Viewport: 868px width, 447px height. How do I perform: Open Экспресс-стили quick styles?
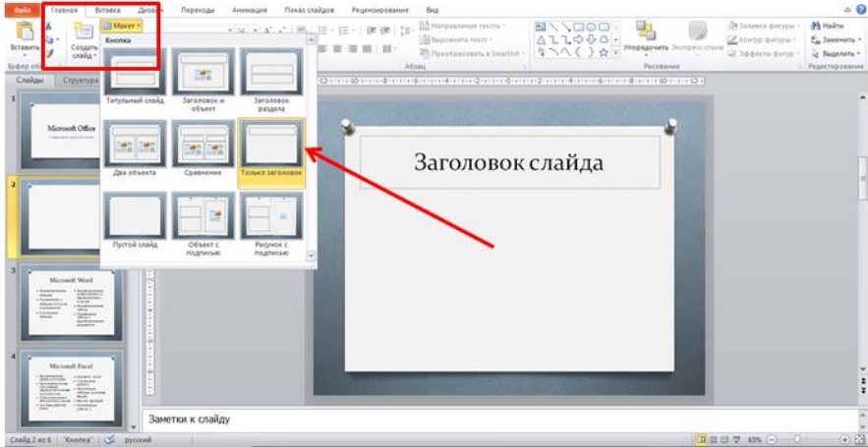point(697,31)
